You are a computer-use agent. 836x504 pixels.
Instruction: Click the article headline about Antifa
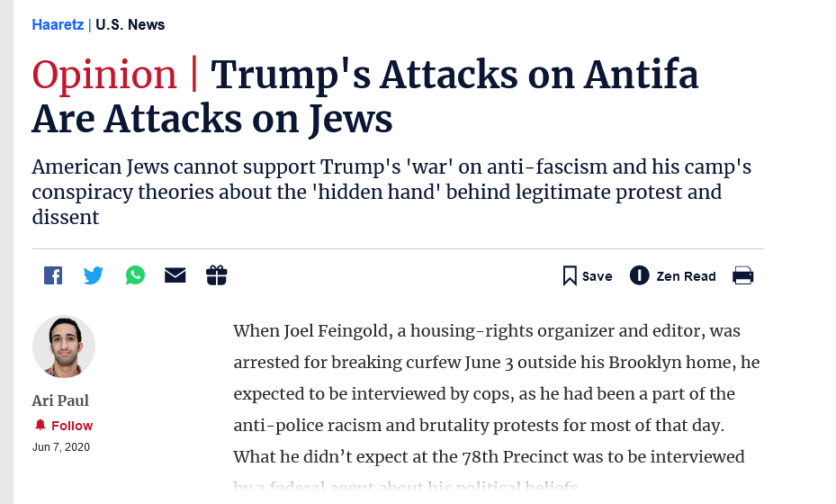[x=365, y=96]
